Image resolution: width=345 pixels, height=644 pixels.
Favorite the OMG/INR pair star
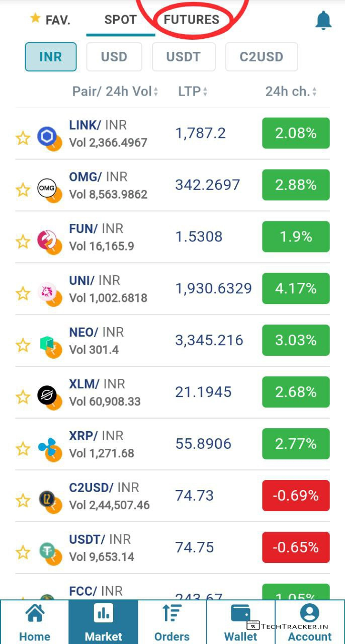click(x=23, y=190)
